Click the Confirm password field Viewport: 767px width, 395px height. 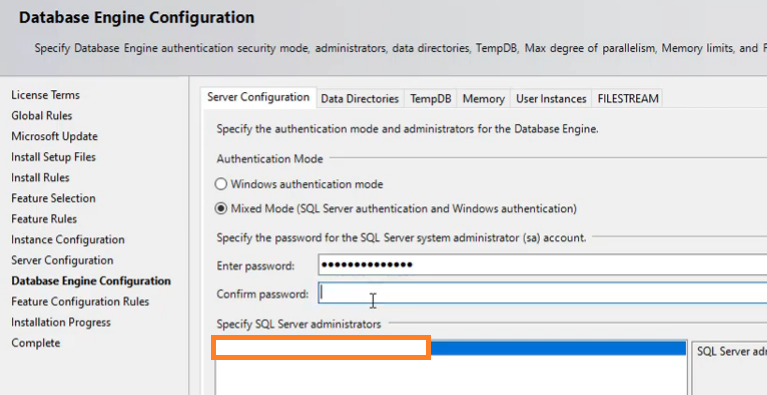(542, 293)
